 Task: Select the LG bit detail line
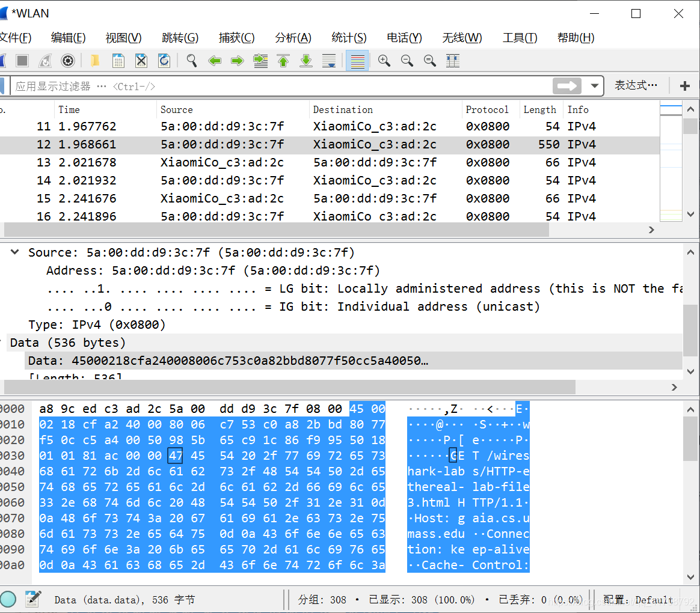pos(364,288)
